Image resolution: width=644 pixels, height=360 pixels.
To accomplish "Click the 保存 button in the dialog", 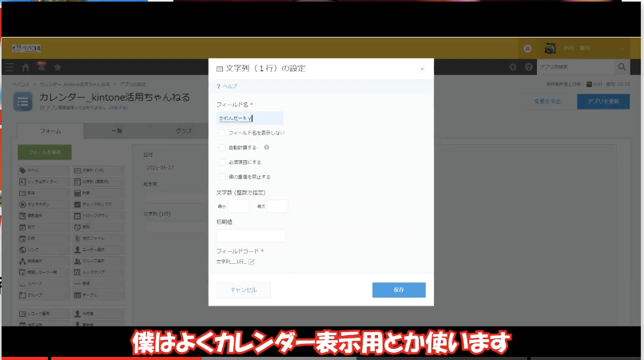I will click(x=399, y=290).
